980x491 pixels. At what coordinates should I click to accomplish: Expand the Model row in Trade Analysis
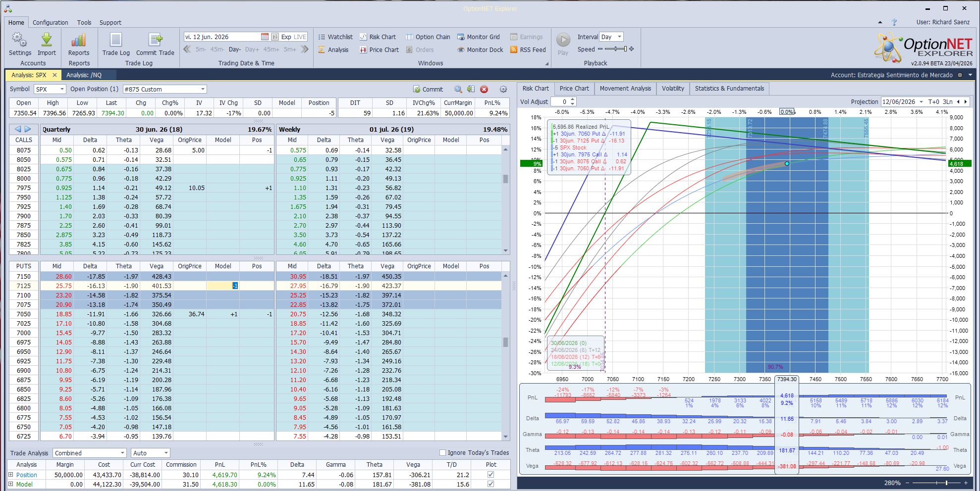[11, 484]
